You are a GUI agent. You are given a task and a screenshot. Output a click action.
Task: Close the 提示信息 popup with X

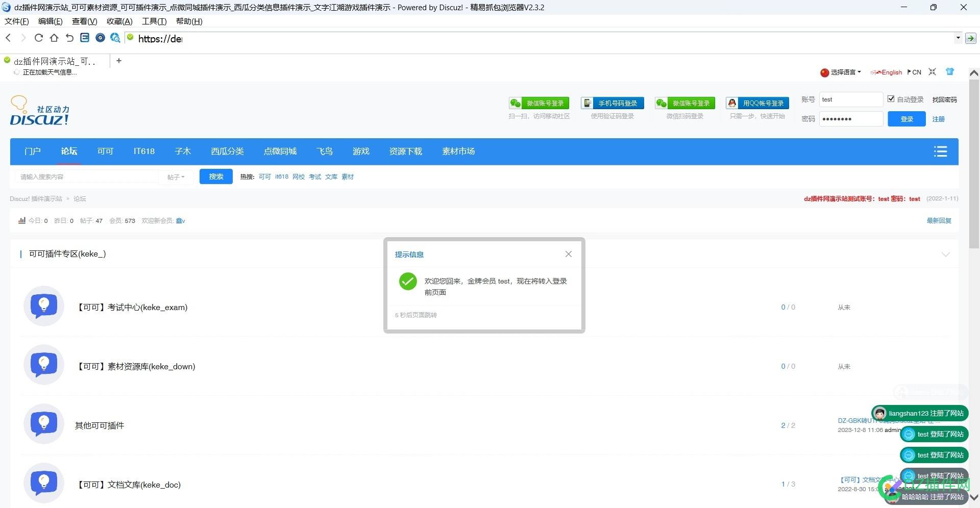pyautogui.click(x=568, y=254)
